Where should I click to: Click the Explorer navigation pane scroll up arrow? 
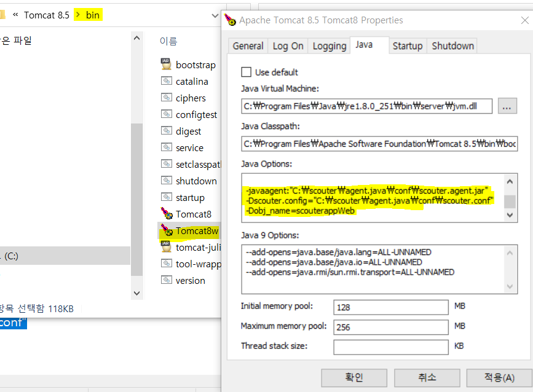pyautogui.click(x=136, y=38)
